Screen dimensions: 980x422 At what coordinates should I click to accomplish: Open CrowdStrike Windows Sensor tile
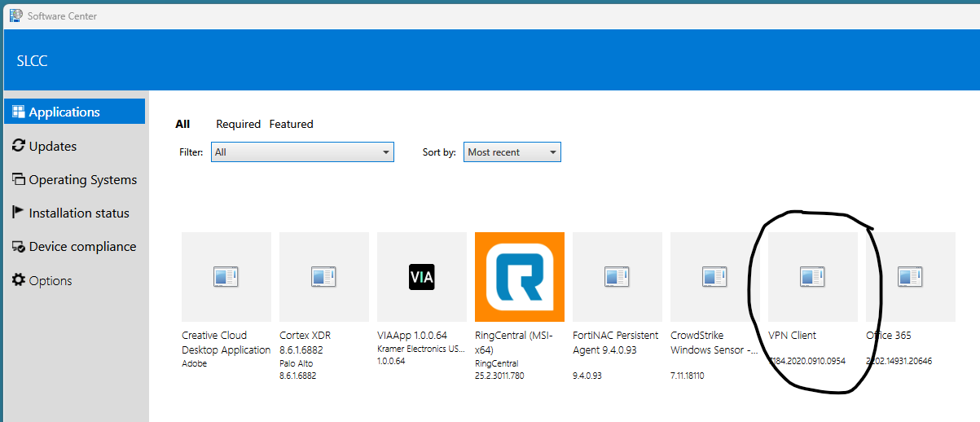pos(715,277)
